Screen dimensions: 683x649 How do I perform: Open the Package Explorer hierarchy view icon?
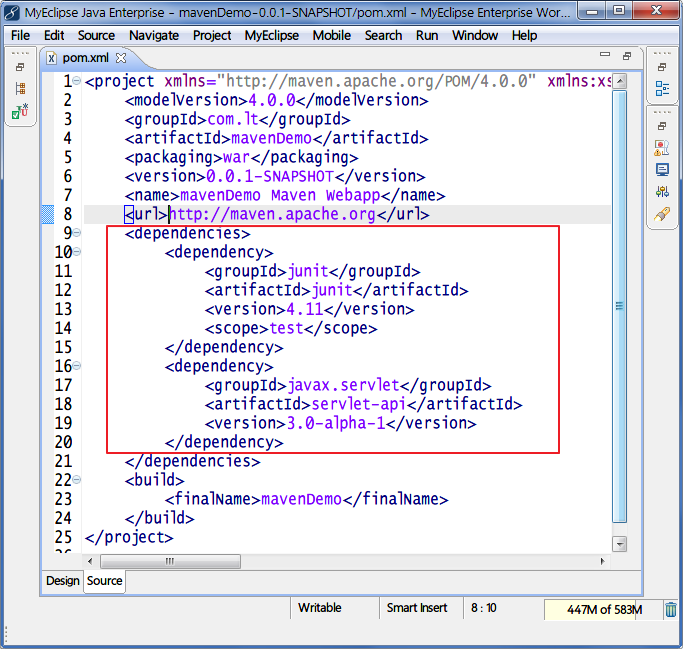(20, 89)
